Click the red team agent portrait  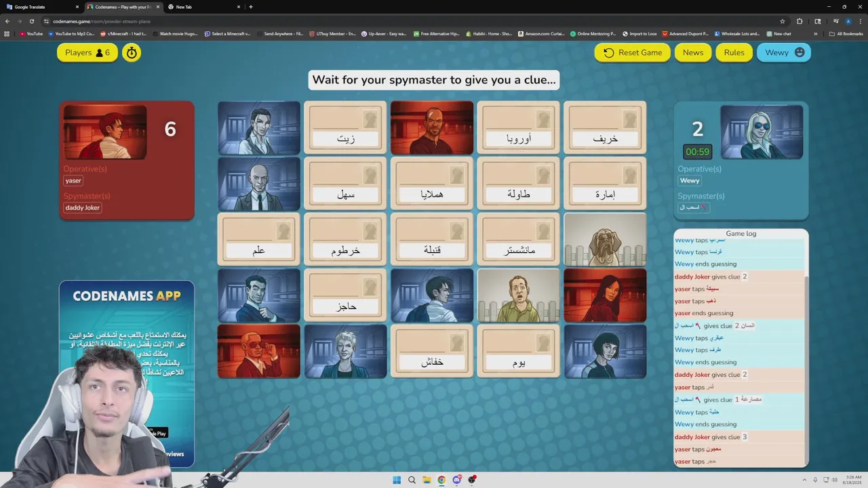click(x=105, y=132)
